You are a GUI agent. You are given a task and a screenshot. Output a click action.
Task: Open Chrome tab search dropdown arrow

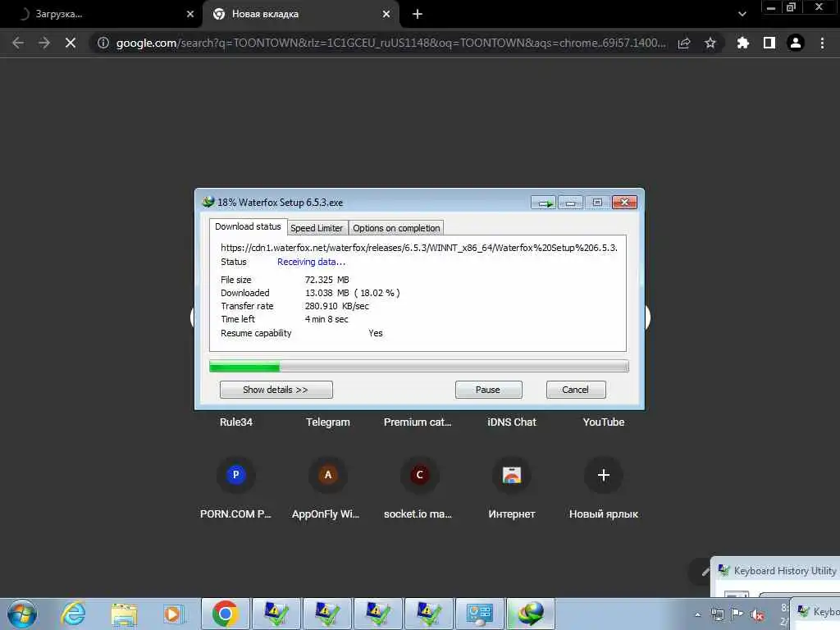coord(742,14)
